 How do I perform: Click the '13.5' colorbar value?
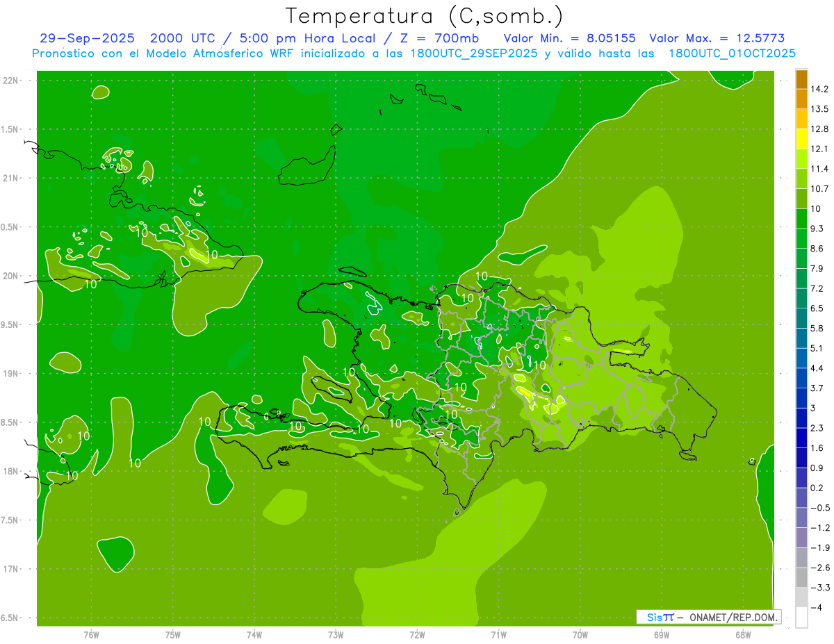819,109
